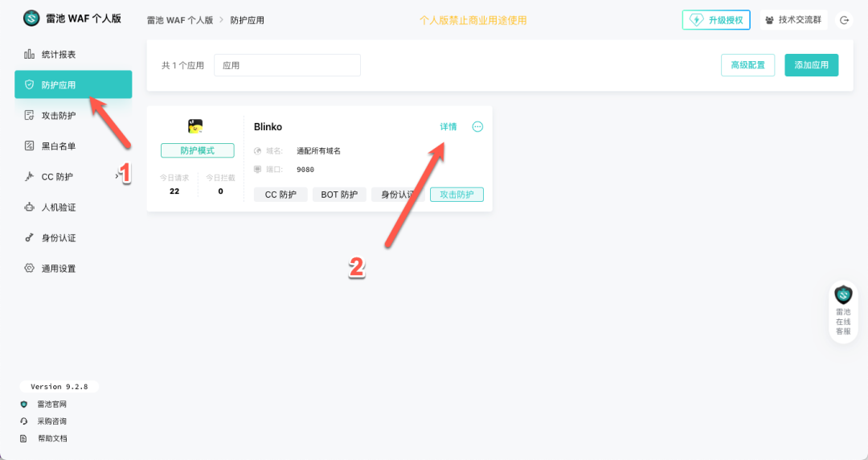Click the port value 9080
Viewport: 868px width, 460px height.
[x=305, y=170]
